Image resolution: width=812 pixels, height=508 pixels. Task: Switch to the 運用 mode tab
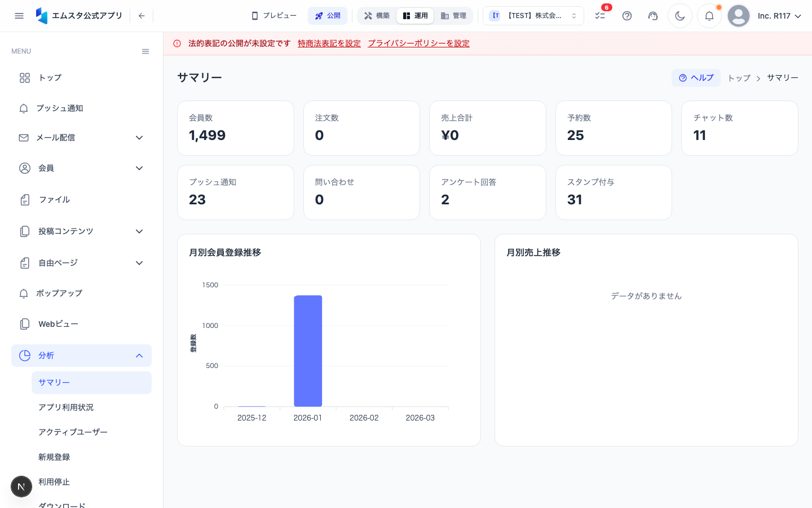pos(415,16)
